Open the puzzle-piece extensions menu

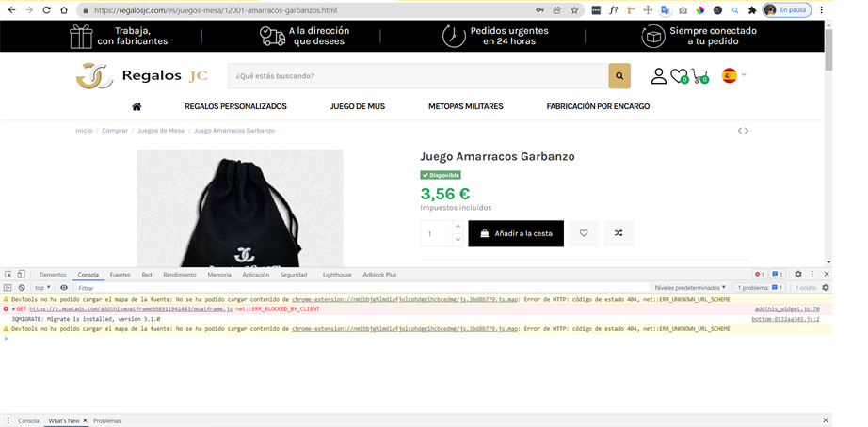click(752, 10)
